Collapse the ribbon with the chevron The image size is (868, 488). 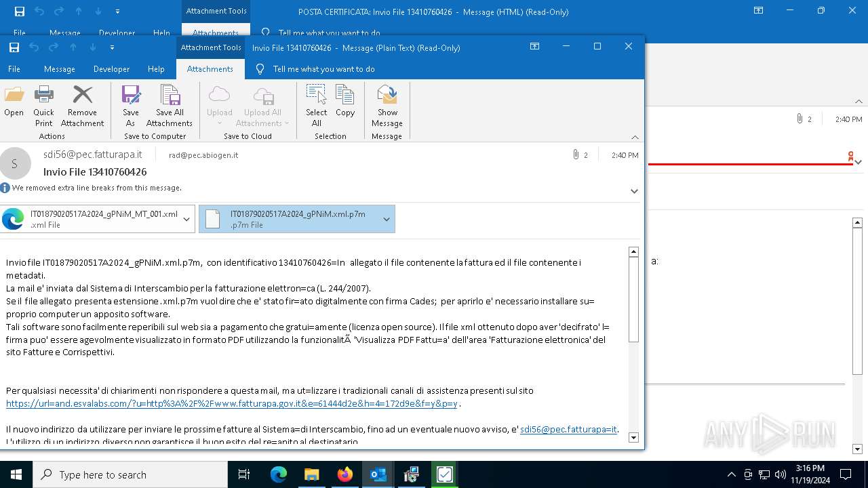[635, 137]
